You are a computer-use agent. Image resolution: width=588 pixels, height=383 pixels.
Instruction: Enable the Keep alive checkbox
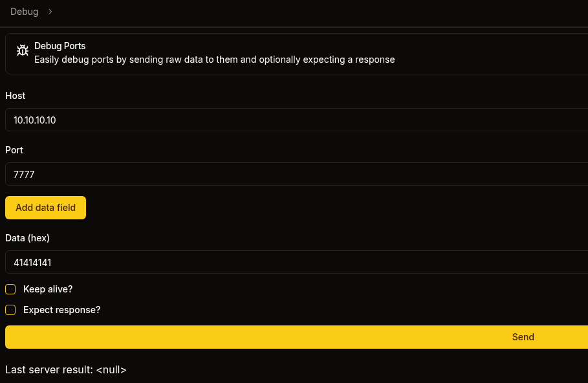[x=10, y=289]
